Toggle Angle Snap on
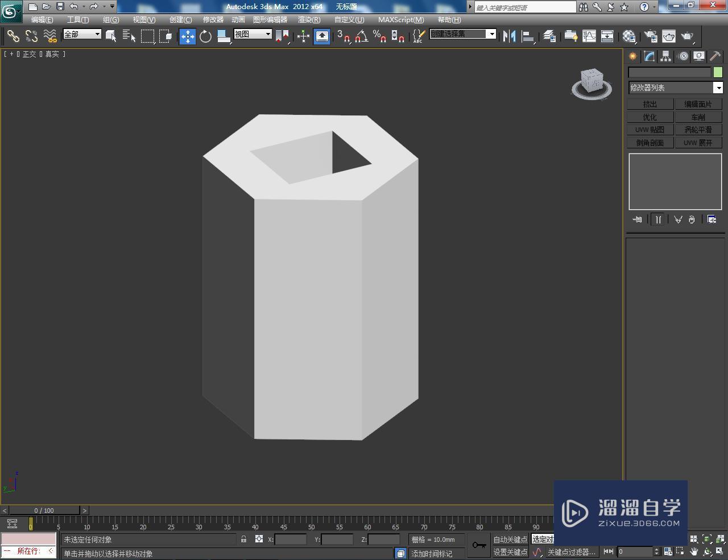Image resolution: width=728 pixels, height=560 pixels. pyautogui.click(x=360, y=36)
